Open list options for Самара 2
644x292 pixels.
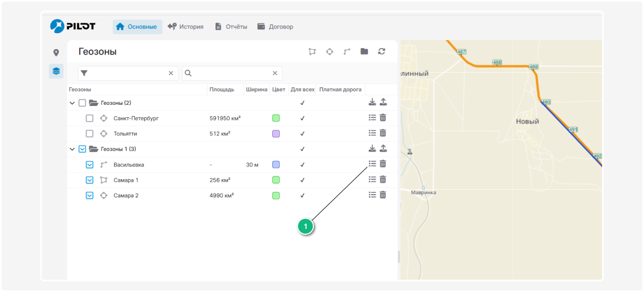pos(373,195)
